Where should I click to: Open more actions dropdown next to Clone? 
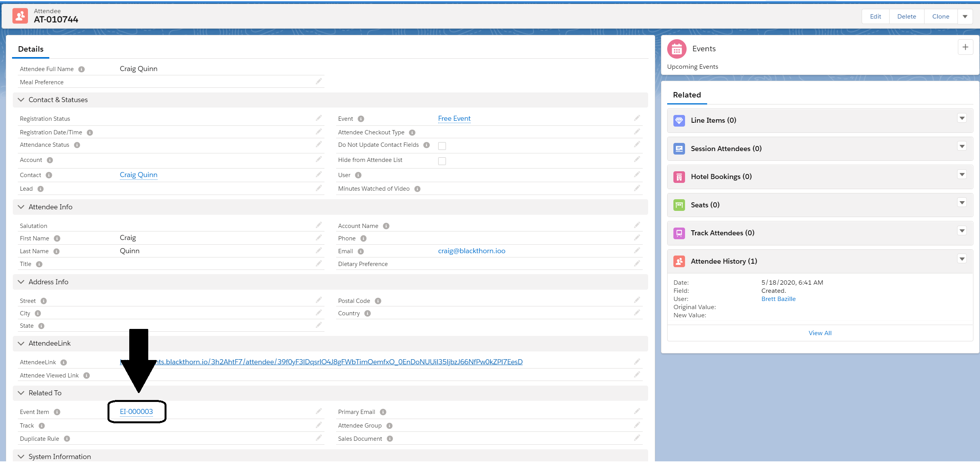pos(965,17)
